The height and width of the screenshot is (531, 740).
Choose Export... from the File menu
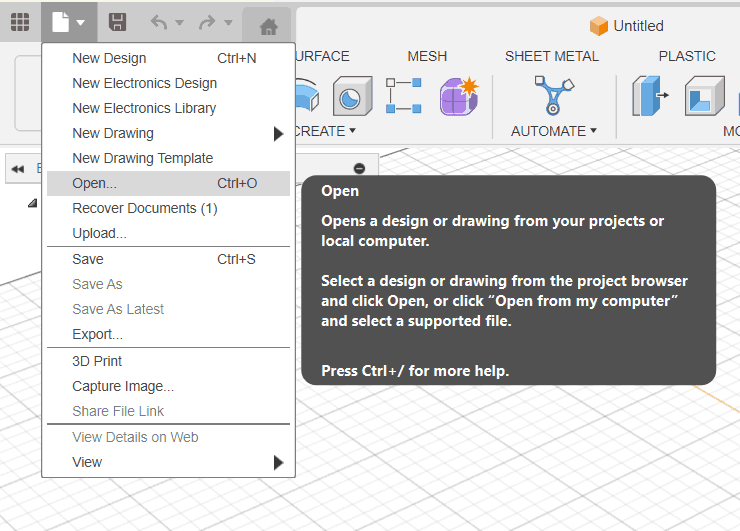(x=168, y=334)
